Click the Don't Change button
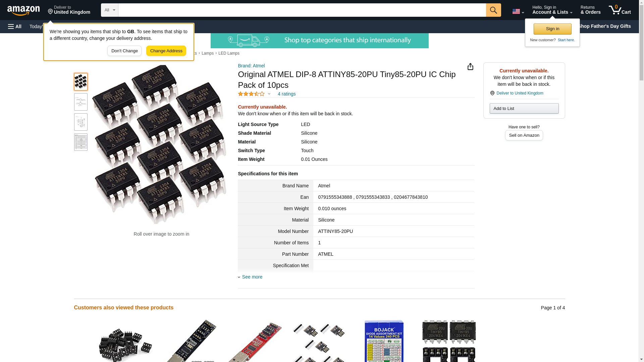Viewport: 644px width, 362px height. (x=124, y=51)
